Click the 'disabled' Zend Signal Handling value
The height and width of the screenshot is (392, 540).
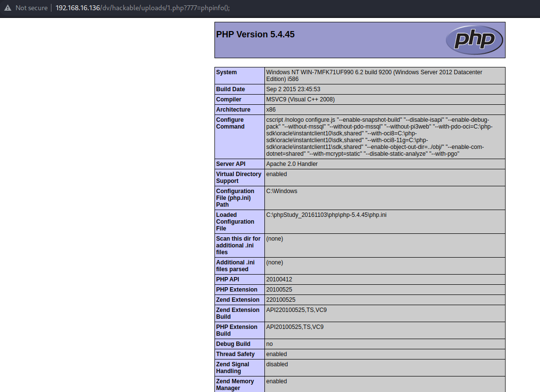tap(277, 364)
